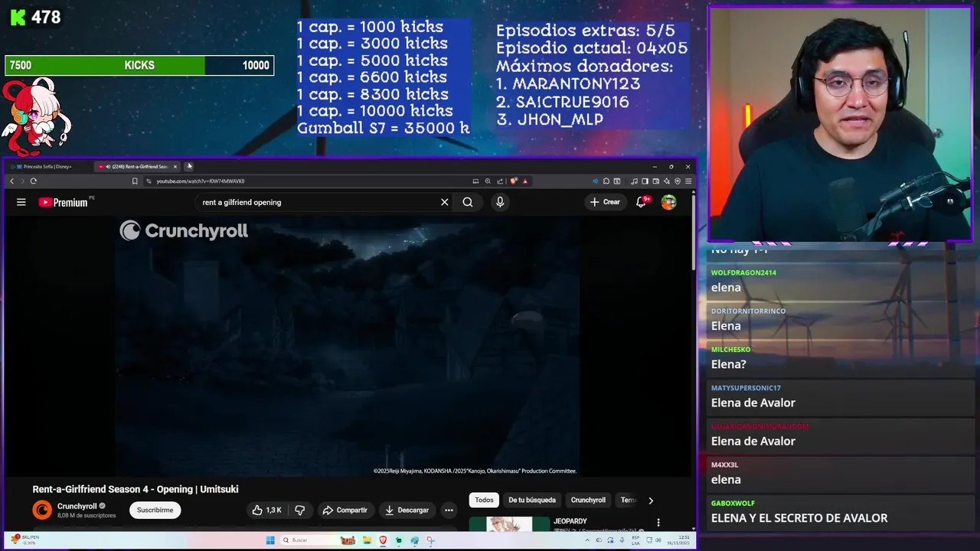980x551 pixels.
Task: Select the De tu búsqueda filter chip
Action: tap(532, 500)
